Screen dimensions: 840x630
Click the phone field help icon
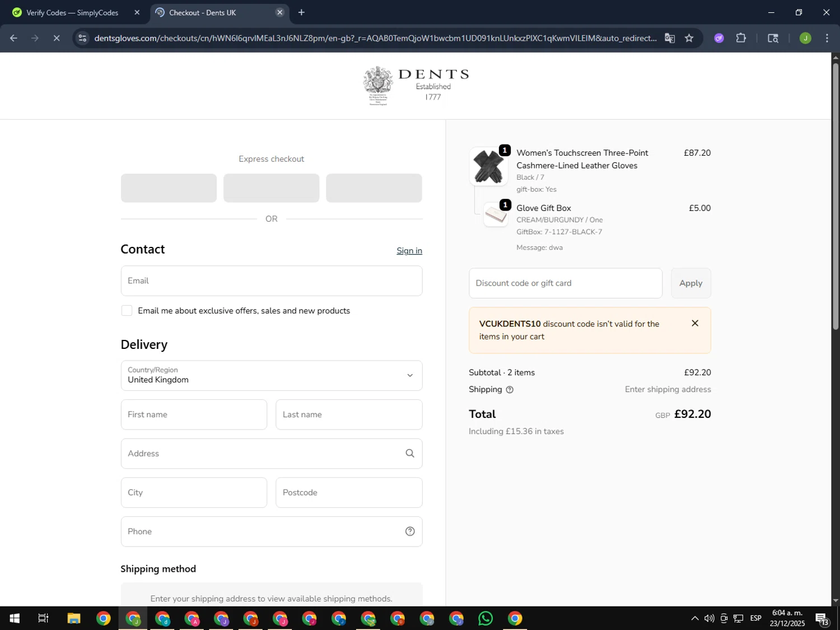(x=410, y=531)
